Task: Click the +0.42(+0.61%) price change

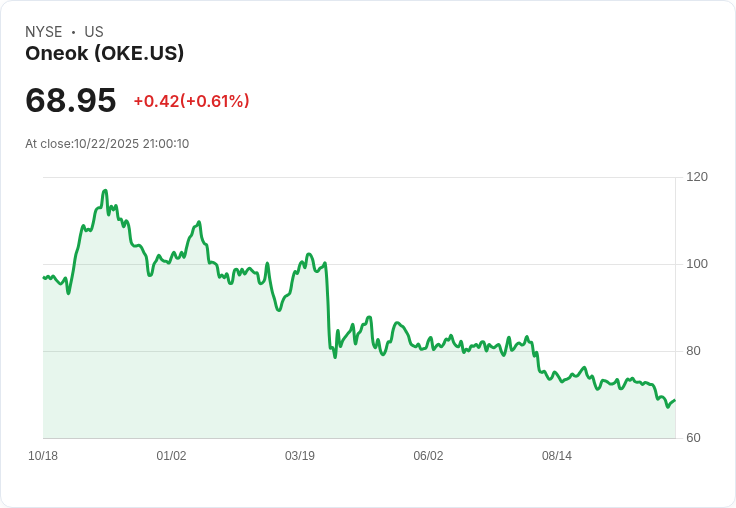Action: [191, 101]
